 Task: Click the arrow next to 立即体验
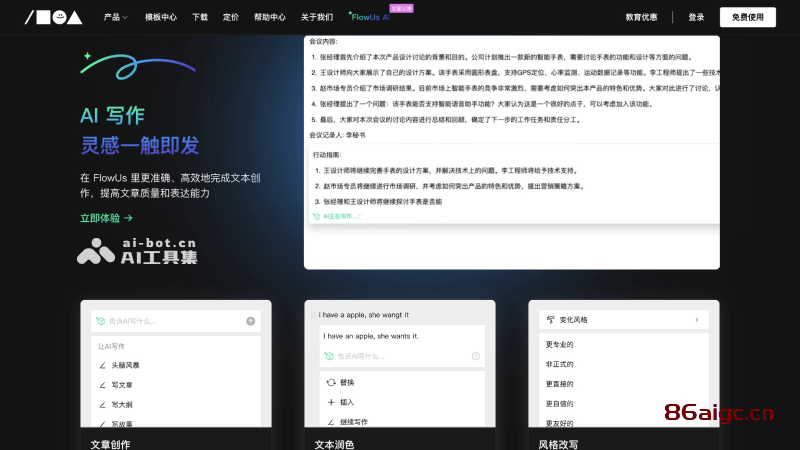[x=128, y=218]
